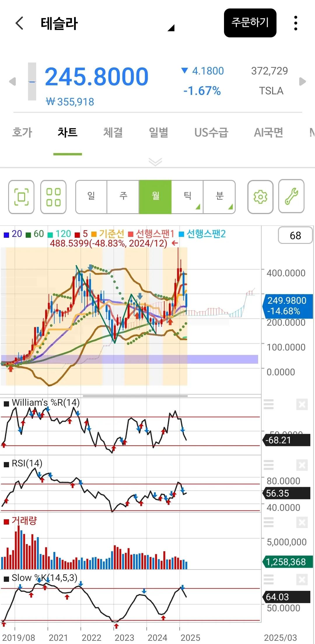Viewport: 315px width, 644px height.
Task: Open the stock selector dropdown triangle
Action: (171, 28)
